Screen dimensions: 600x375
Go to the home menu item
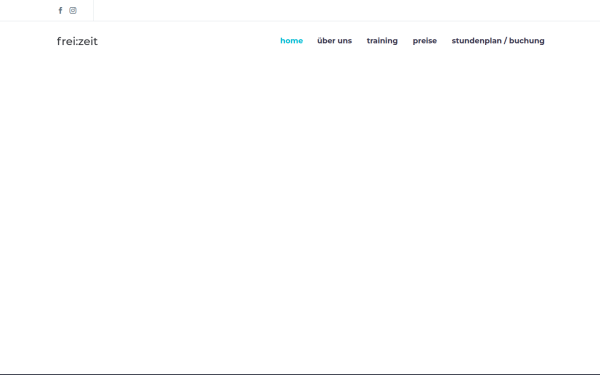[292, 41]
